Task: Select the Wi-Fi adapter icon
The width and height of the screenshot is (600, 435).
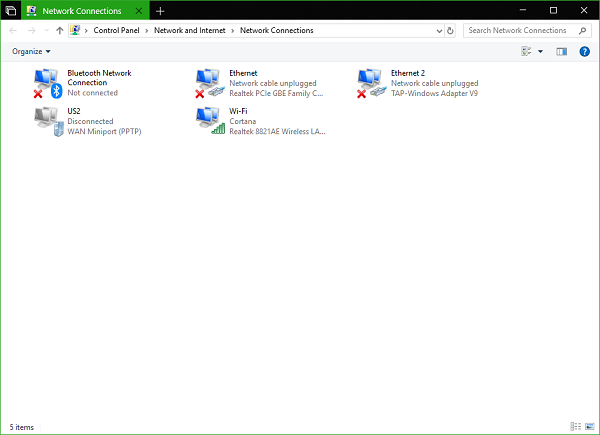Action: 210,121
